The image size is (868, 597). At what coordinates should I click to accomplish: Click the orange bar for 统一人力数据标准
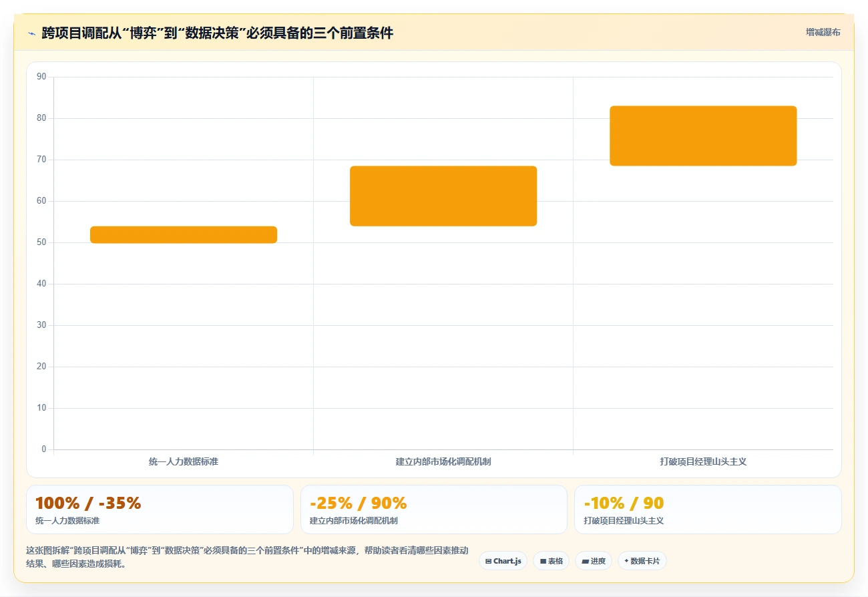pos(184,234)
